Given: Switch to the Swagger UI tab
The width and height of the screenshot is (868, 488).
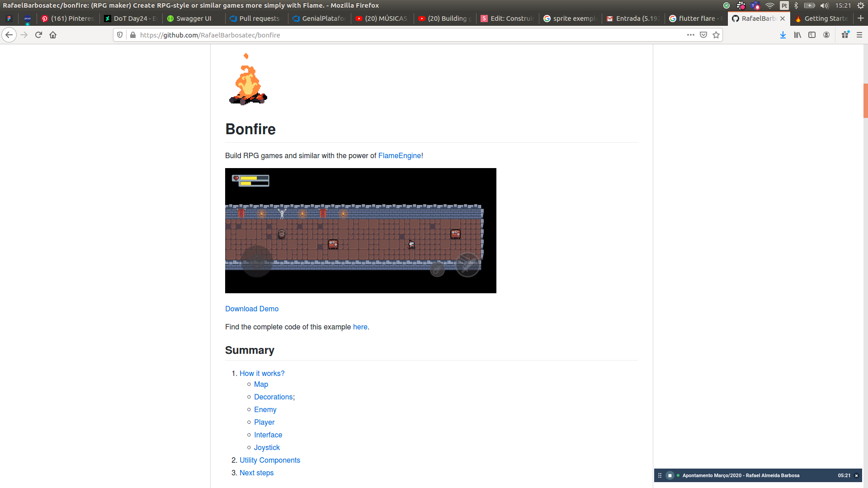Looking at the screenshot, I should pyautogui.click(x=193, y=19).
